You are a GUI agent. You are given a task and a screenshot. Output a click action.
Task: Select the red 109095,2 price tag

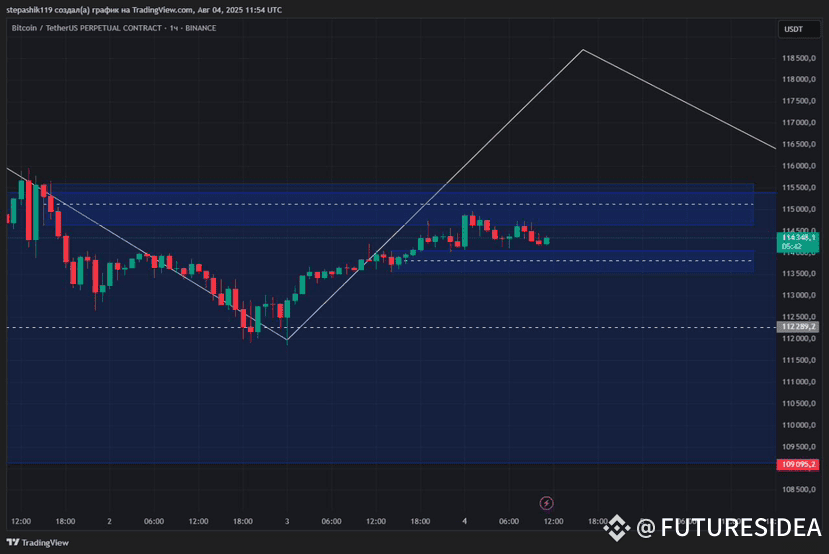point(798,464)
